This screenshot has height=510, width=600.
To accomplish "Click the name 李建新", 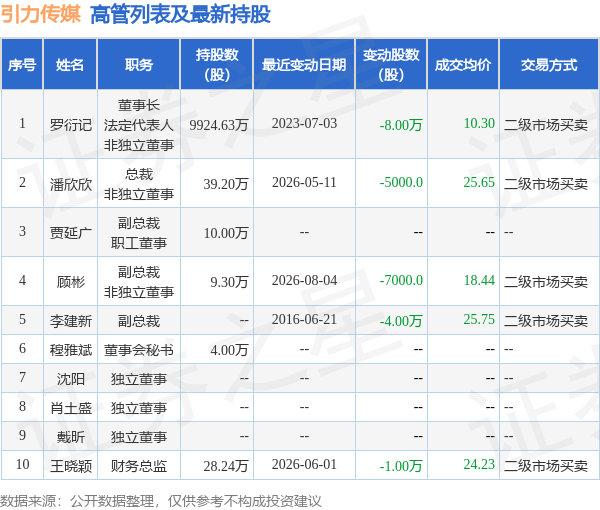I will click(x=71, y=321).
